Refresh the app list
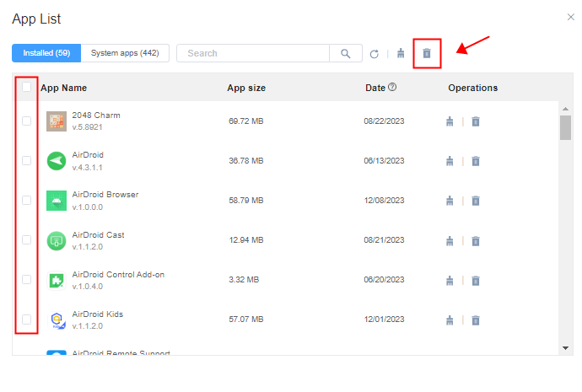 coord(375,54)
